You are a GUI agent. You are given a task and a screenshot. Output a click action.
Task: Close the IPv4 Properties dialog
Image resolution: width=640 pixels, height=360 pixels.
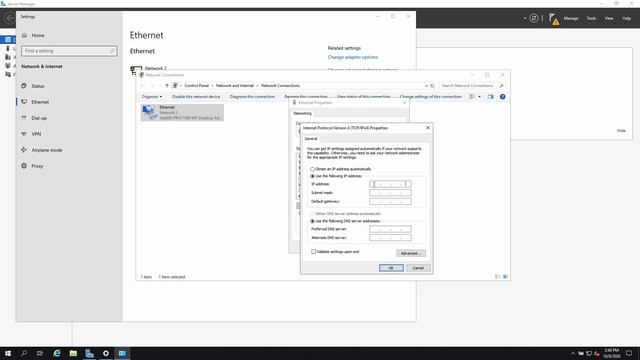(x=428, y=128)
